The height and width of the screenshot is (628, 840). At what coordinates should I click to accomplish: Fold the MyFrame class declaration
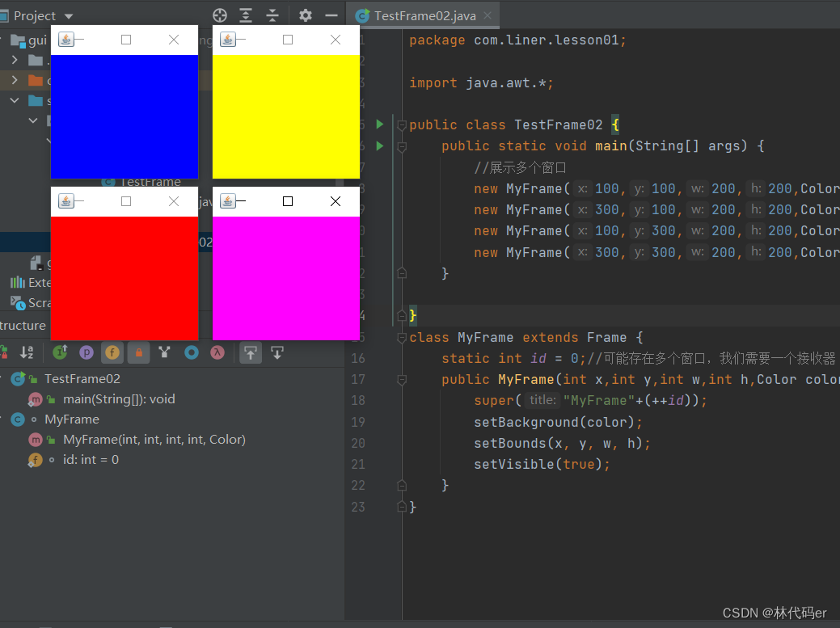coord(402,337)
